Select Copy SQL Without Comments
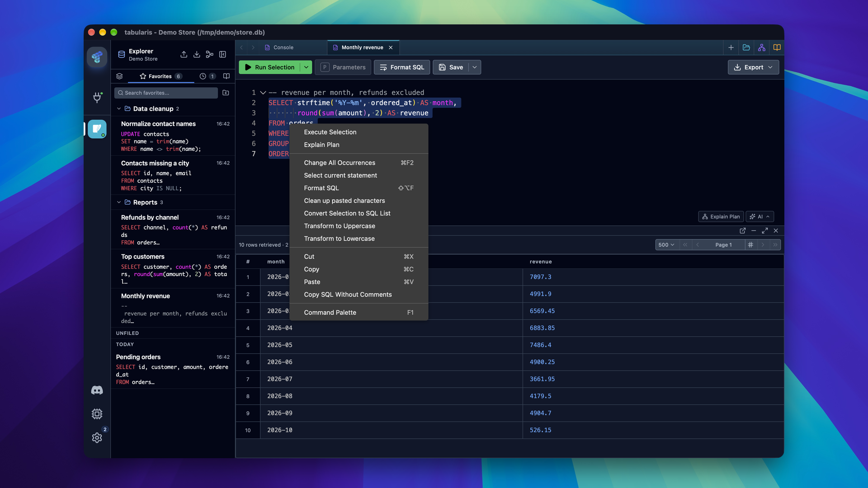 (x=359, y=295)
